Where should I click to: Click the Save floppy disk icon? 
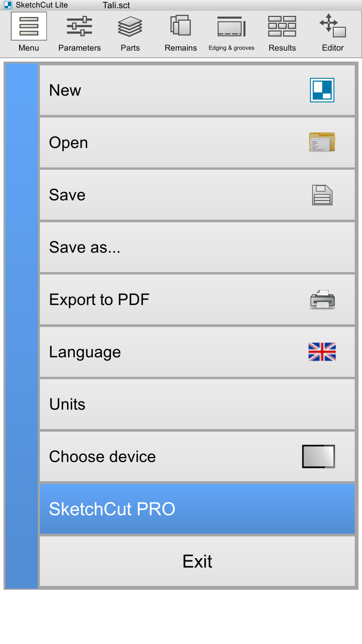(322, 195)
